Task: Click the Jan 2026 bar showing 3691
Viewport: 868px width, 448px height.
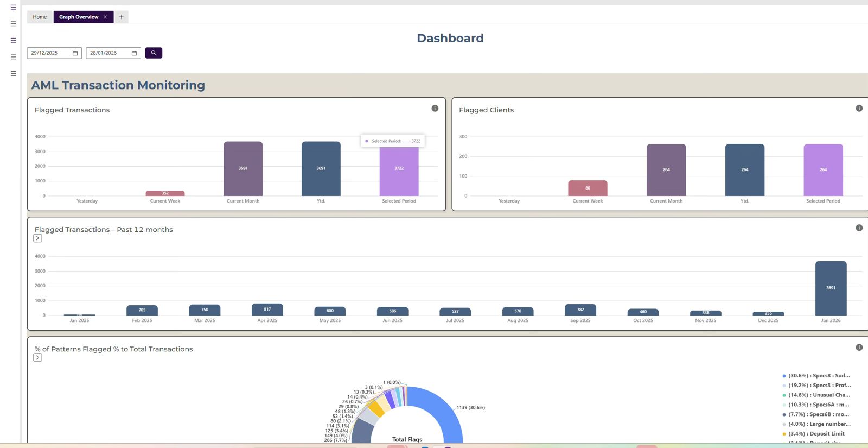Action: click(831, 288)
